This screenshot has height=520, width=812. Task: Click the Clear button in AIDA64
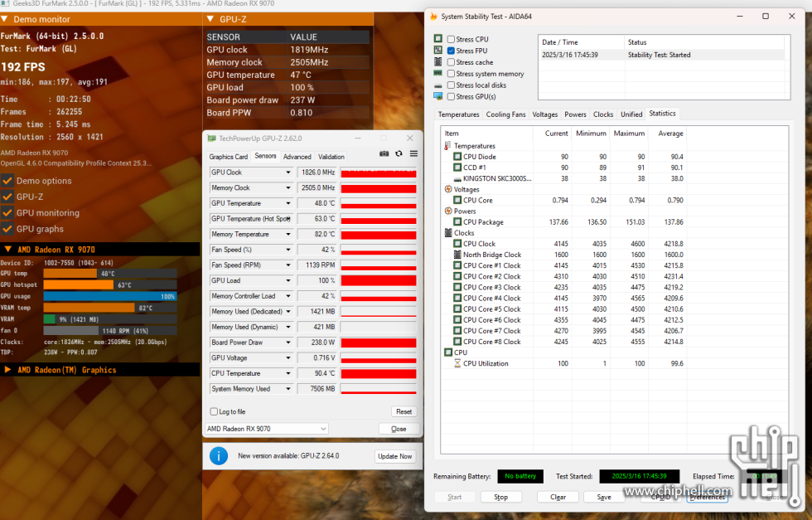[558, 497]
